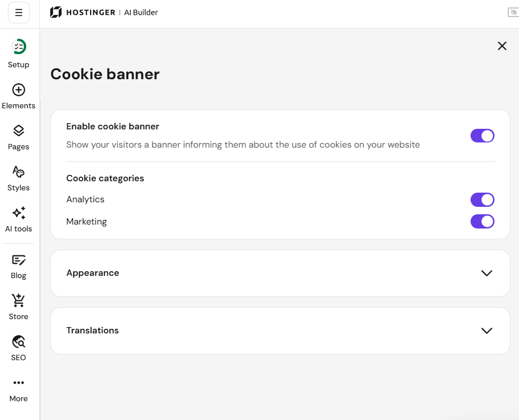
Task: Turn off Analytics cookie category
Action: pyautogui.click(x=483, y=199)
